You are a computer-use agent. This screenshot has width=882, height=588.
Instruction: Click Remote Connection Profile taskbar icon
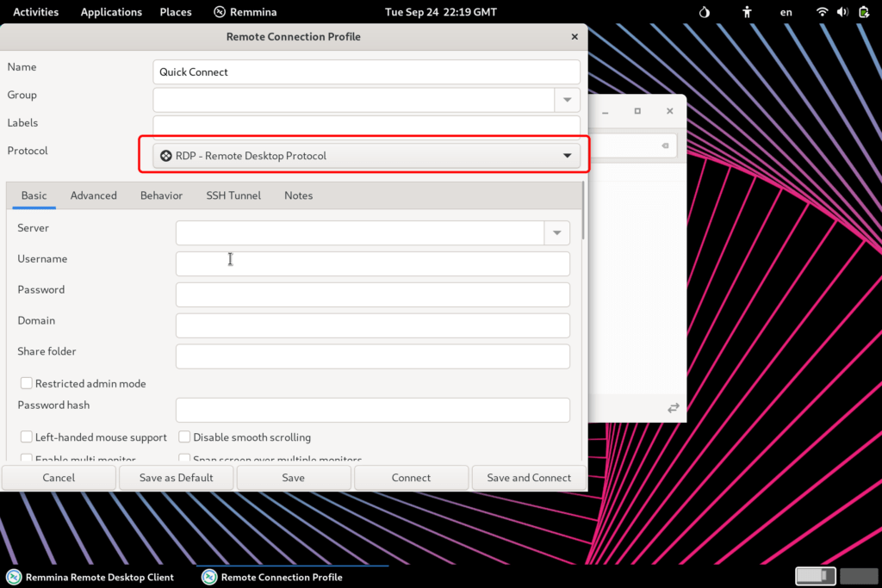pyautogui.click(x=209, y=578)
